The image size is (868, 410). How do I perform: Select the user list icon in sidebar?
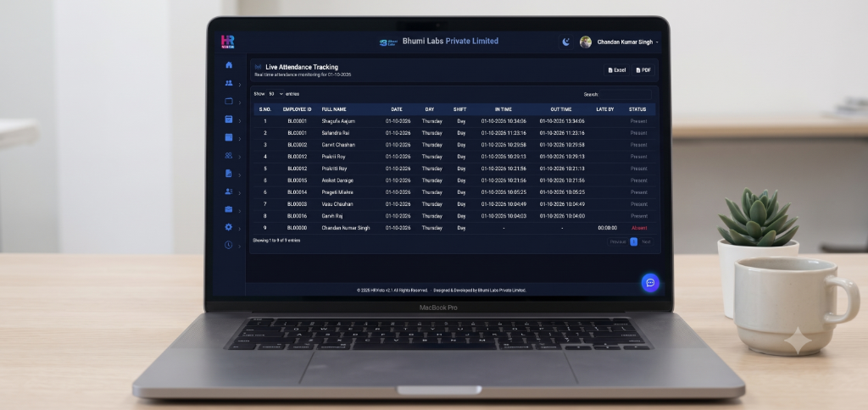229,191
